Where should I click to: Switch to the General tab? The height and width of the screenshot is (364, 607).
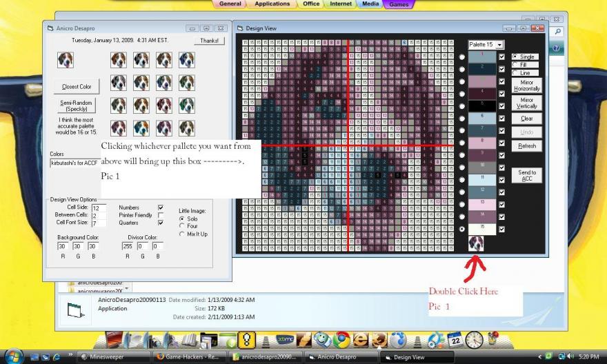(230, 4)
